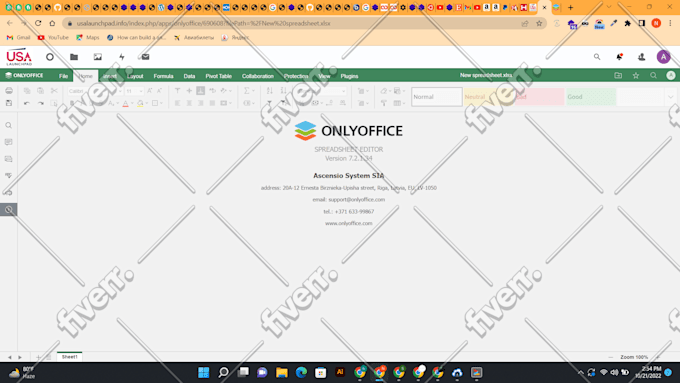The image size is (680, 383).
Task: Close the About panel via sidebar icon
Action: [9, 210]
